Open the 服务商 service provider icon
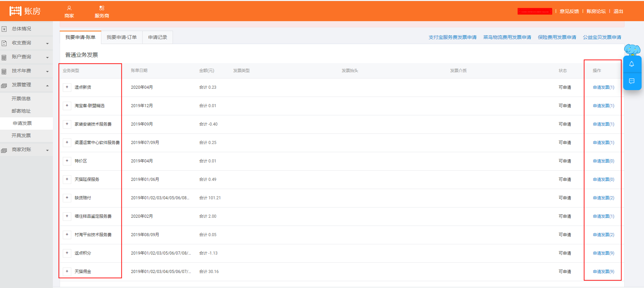Screen dimensions: 644x288 coord(102,8)
